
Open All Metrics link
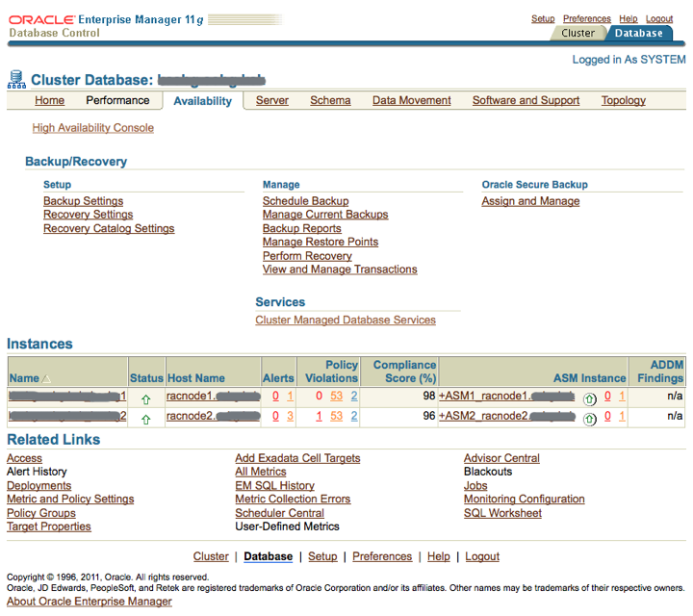pyautogui.click(x=260, y=472)
